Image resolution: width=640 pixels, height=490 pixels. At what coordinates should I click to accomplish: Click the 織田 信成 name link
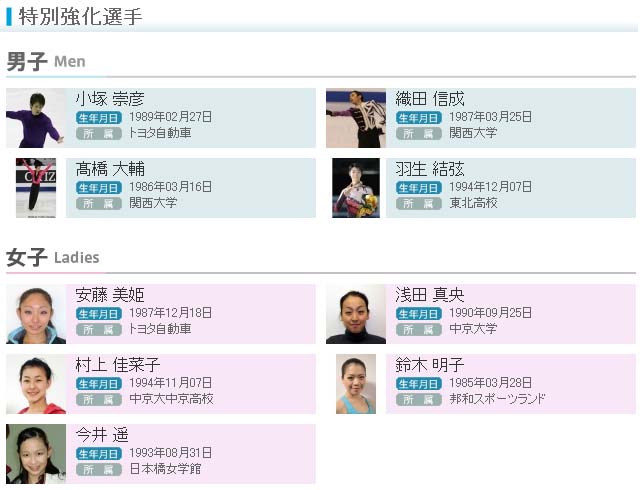click(x=430, y=99)
